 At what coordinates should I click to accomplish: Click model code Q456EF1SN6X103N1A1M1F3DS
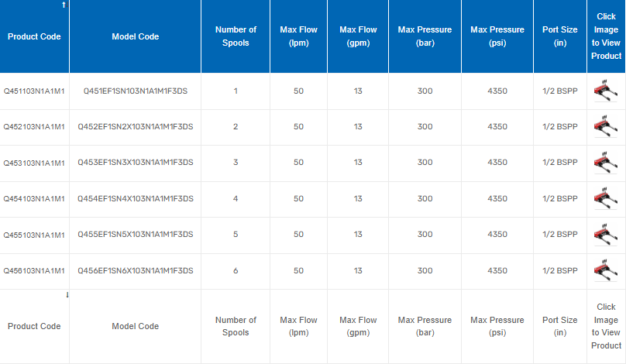click(x=136, y=270)
